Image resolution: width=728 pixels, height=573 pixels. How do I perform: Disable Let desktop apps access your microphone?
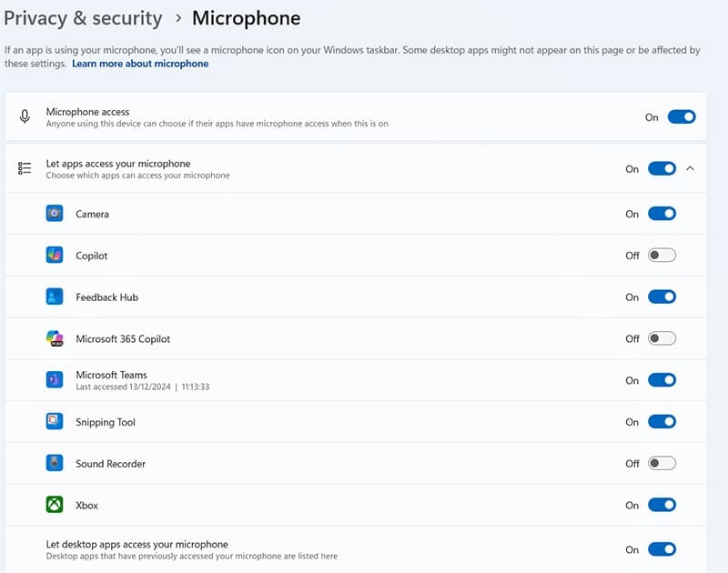[x=662, y=549]
